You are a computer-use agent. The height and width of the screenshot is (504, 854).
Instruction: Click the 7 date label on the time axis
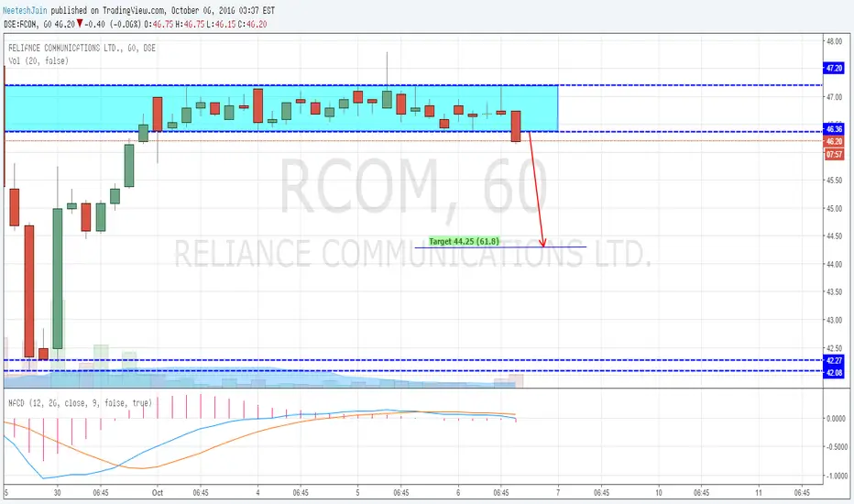(x=558, y=493)
